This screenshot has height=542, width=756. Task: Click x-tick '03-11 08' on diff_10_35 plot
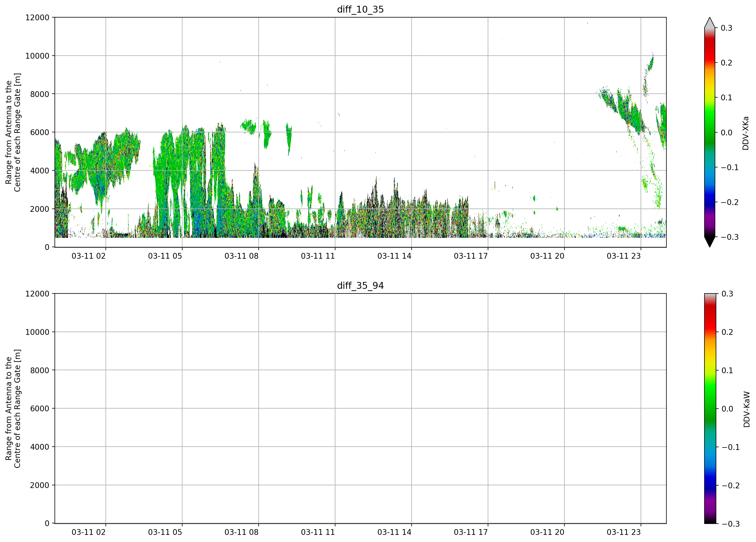(241, 256)
